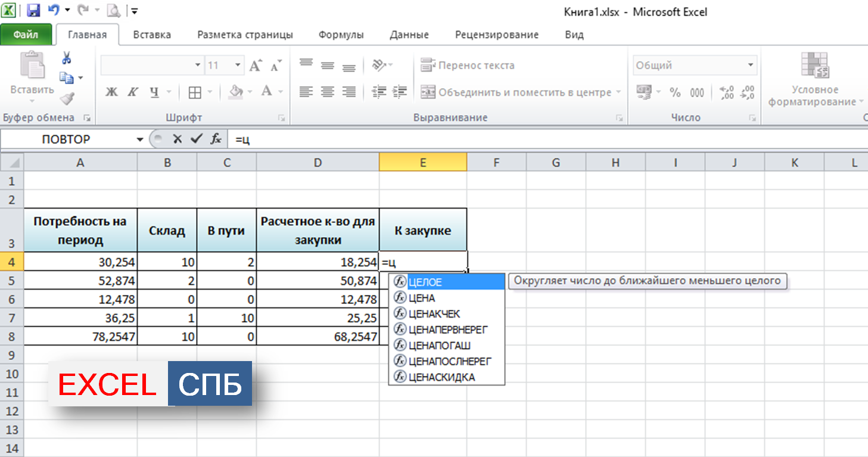Open the font size dropdown
The width and height of the screenshot is (868, 457).
238,66
